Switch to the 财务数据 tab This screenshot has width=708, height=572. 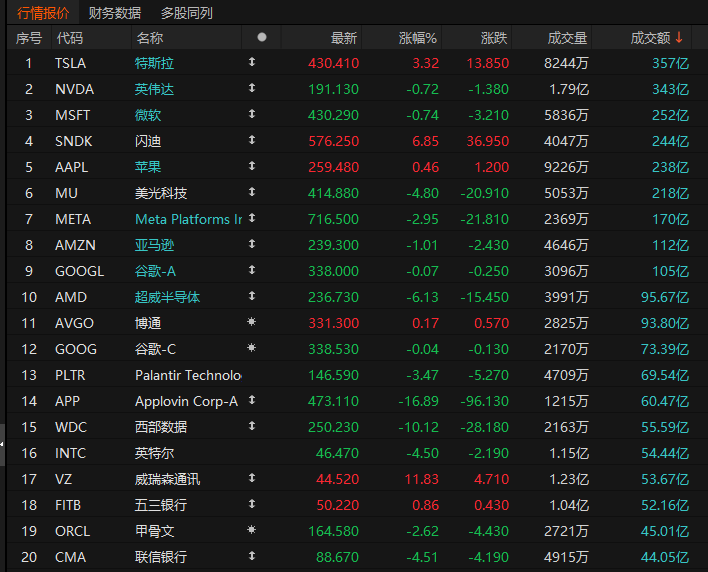pyautogui.click(x=115, y=13)
